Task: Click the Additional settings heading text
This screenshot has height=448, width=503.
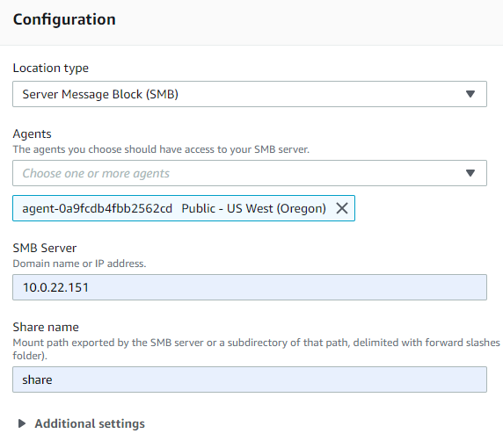Action: 90,423
